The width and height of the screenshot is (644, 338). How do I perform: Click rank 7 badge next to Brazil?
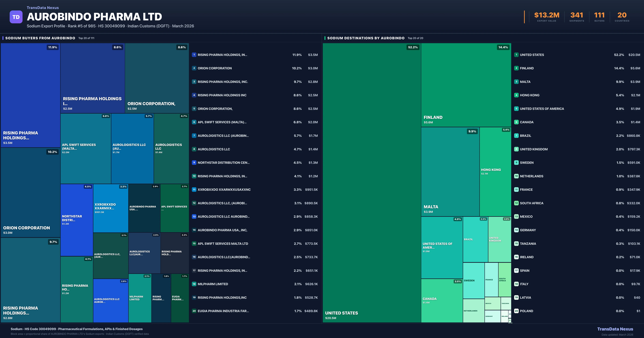coord(516,135)
